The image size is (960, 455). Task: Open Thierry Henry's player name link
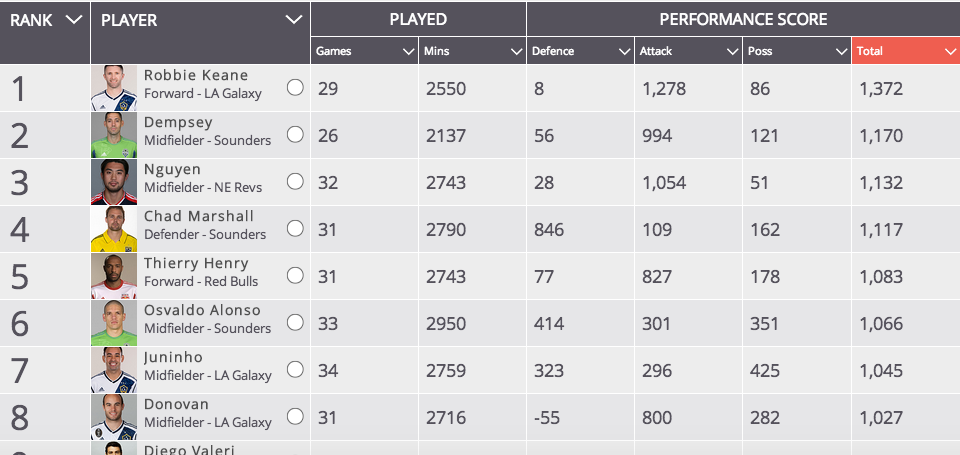point(196,263)
